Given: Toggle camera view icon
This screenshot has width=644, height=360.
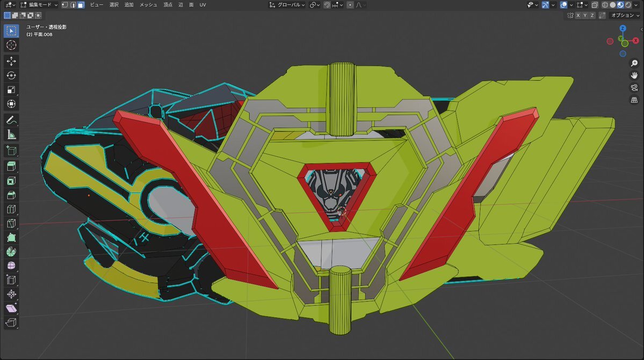Looking at the screenshot, I should (634, 87).
